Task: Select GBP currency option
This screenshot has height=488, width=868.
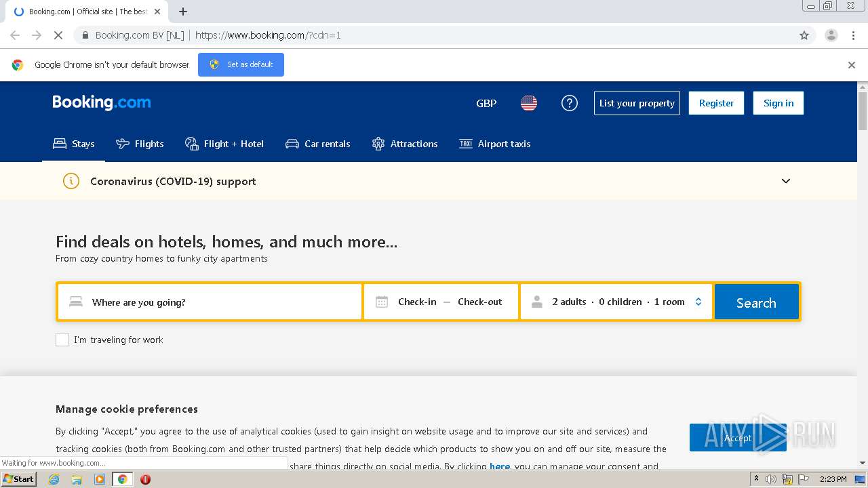Action: pos(486,103)
